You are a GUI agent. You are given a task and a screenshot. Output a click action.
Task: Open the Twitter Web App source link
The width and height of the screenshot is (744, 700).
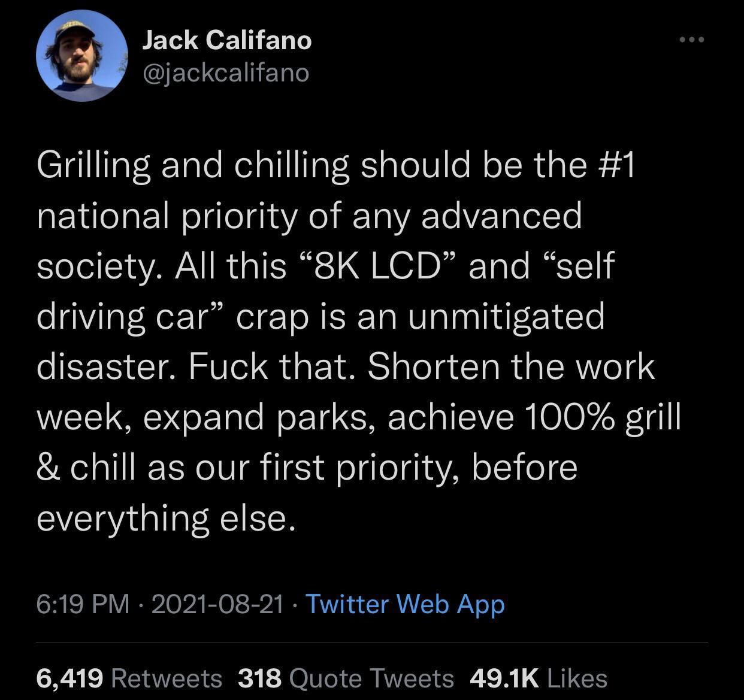click(x=405, y=604)
